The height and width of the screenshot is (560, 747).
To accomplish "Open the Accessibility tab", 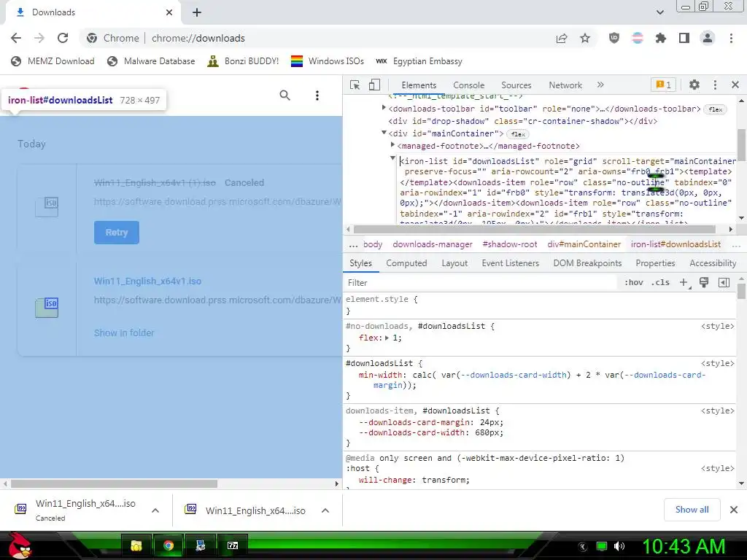I will coord(713,263).
